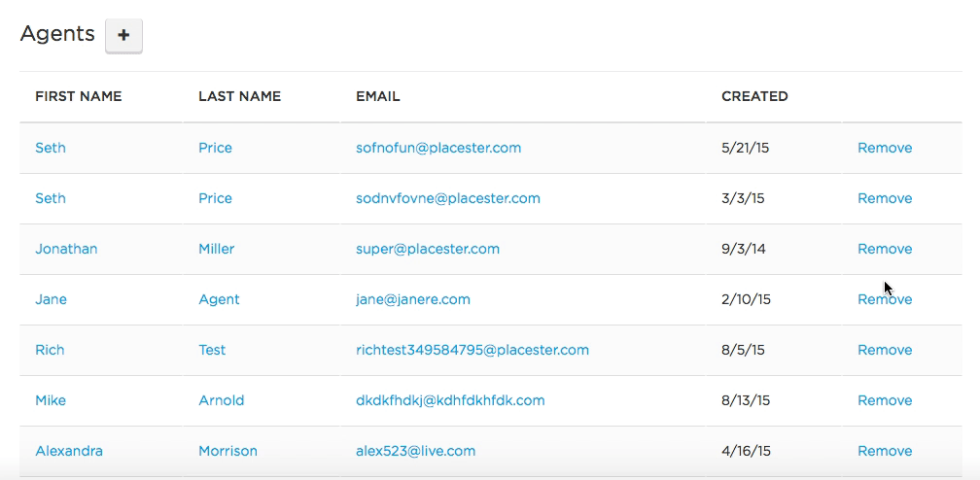Remove agent Jonathan Miller
The height and width of the screenshot is (480, 980).
[x=885, y=250]
